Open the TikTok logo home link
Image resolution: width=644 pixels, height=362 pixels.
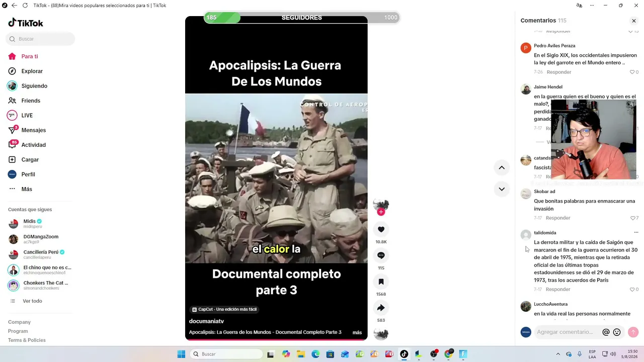pos(26,23)
